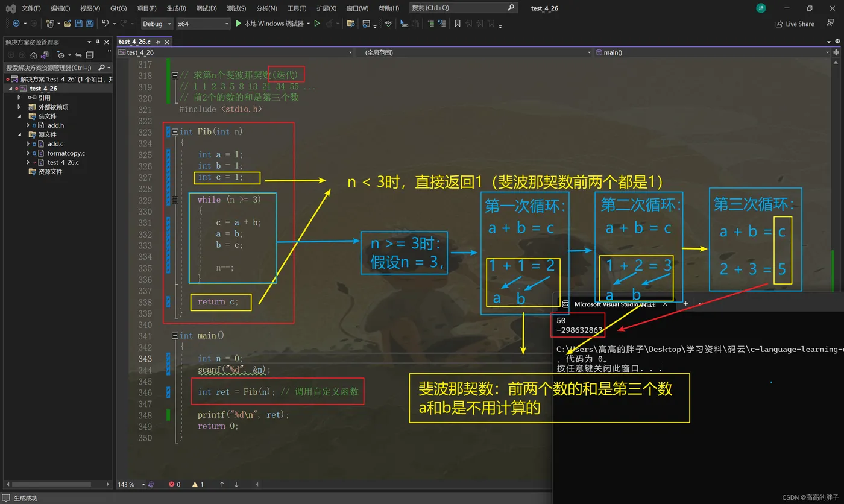The image size is (844, 504).
Task: Click the open file folder icon
Action: click(x=68, y=24)
